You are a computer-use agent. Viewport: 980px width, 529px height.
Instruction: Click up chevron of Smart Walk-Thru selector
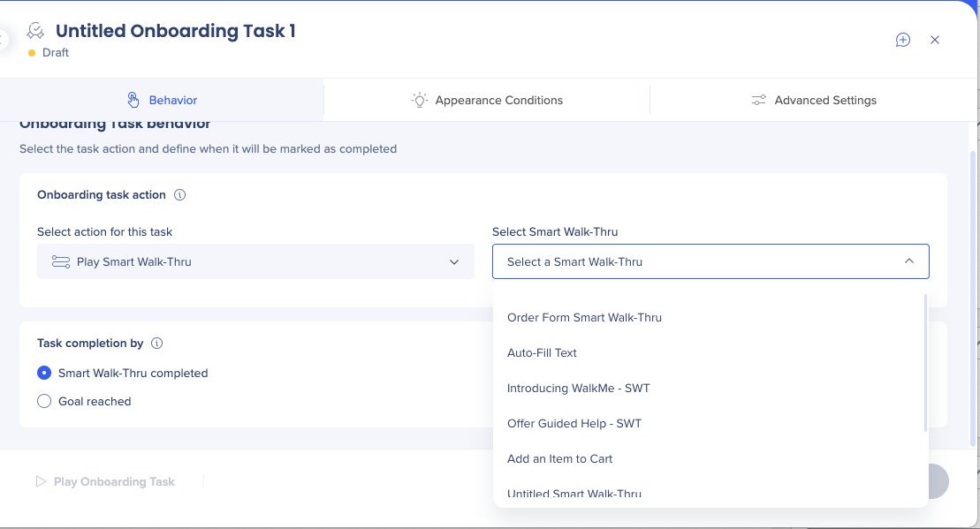[x=909, y=261]
